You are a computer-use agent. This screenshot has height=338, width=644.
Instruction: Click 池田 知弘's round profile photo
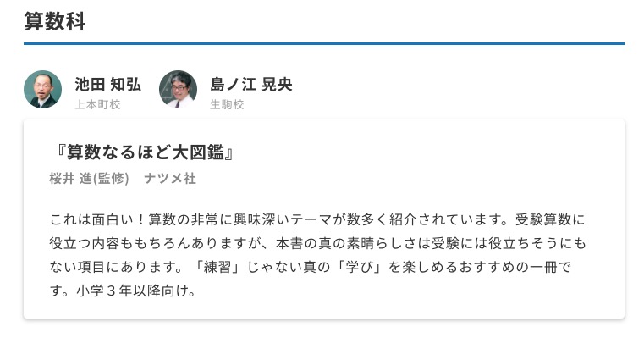pyautogui.click(x=42, y=89)
